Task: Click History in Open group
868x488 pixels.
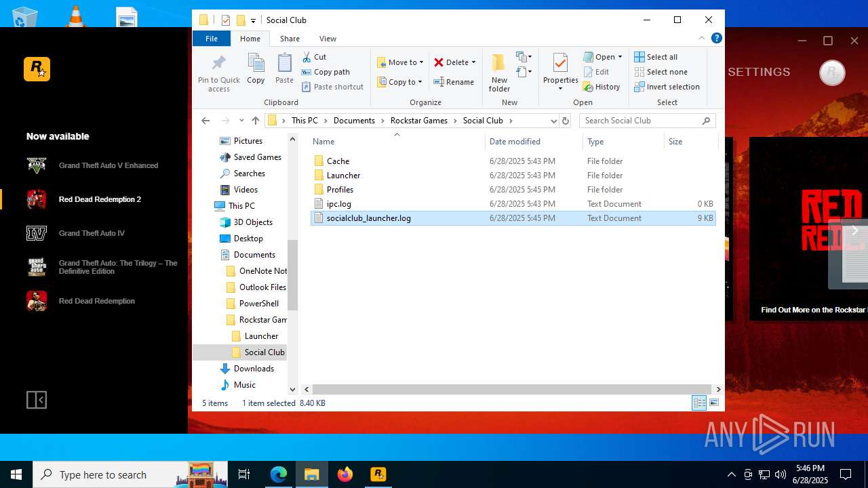Action: [x=601, y=87]
